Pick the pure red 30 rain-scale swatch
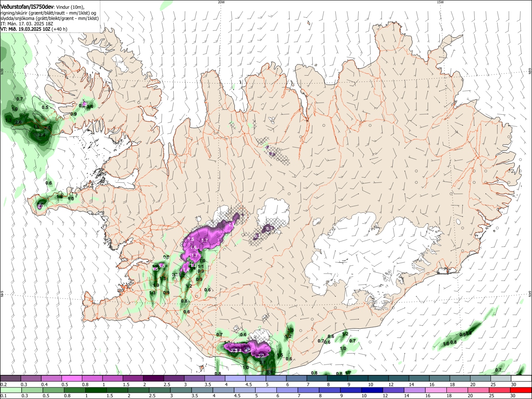This screenshot has width=532, height=399. tap(521, 390)
